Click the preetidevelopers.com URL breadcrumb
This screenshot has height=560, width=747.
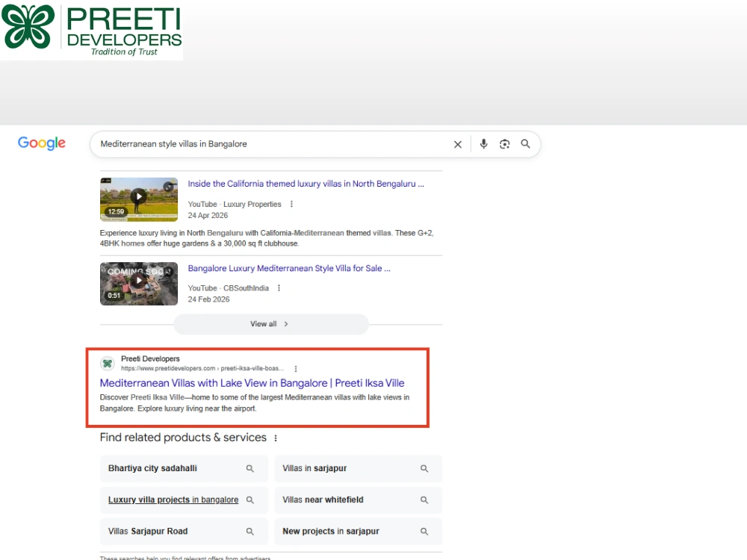pyautogui.click(x=202, y=369)
